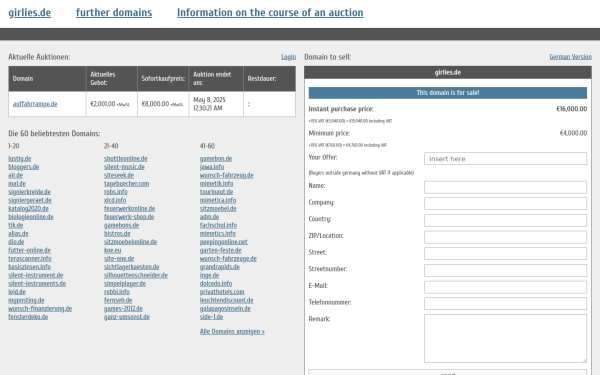Open the shuttleonline.de domain link
Viewport: 600px width, 375px height.
click(x=126, y=158)
